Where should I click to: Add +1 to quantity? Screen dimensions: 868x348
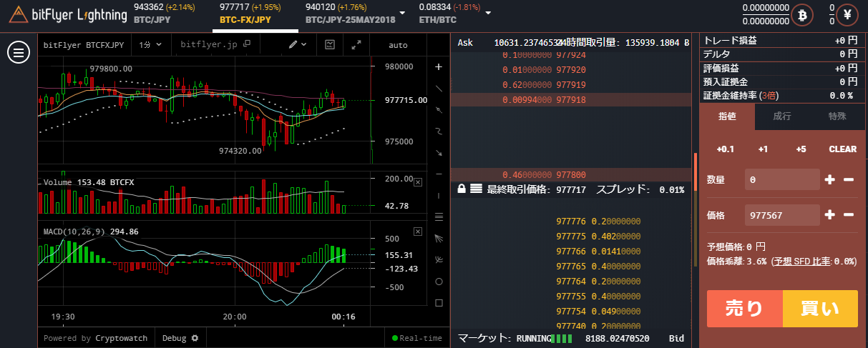(763, 149)
